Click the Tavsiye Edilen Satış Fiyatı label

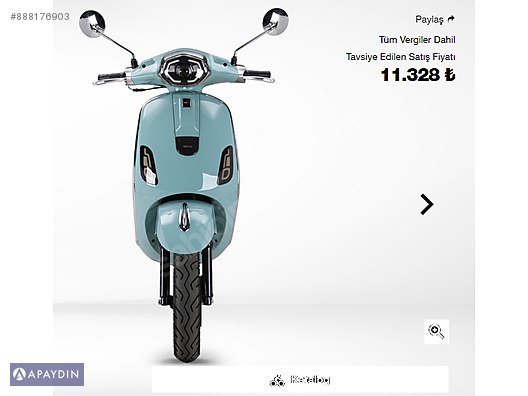(400, 57)
